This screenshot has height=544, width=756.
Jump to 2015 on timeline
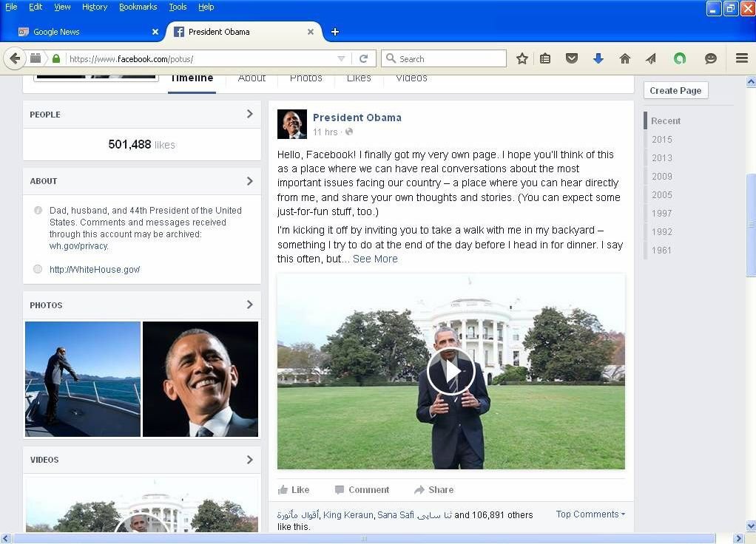(661, 139)
